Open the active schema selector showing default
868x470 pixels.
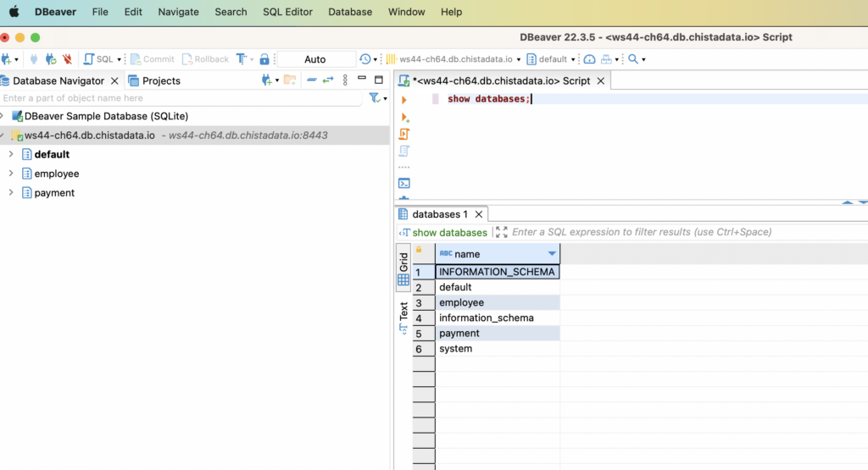(551, 59)
